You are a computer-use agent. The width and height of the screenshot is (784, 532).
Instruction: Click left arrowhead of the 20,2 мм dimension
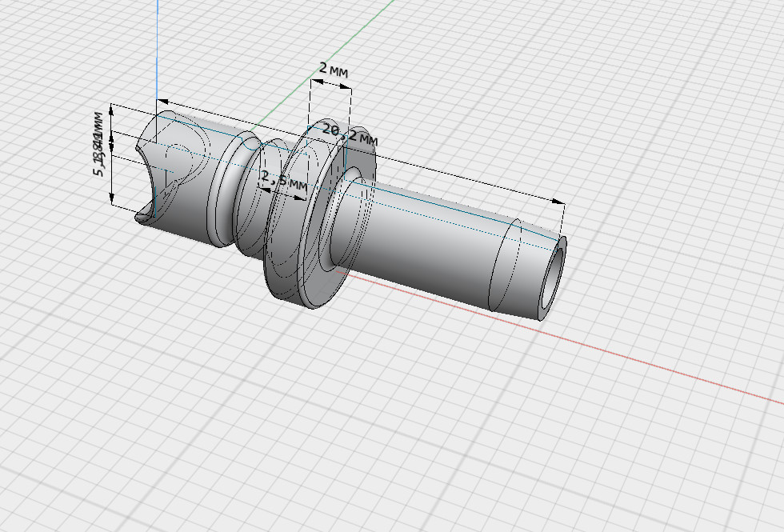tap(162, 102)
